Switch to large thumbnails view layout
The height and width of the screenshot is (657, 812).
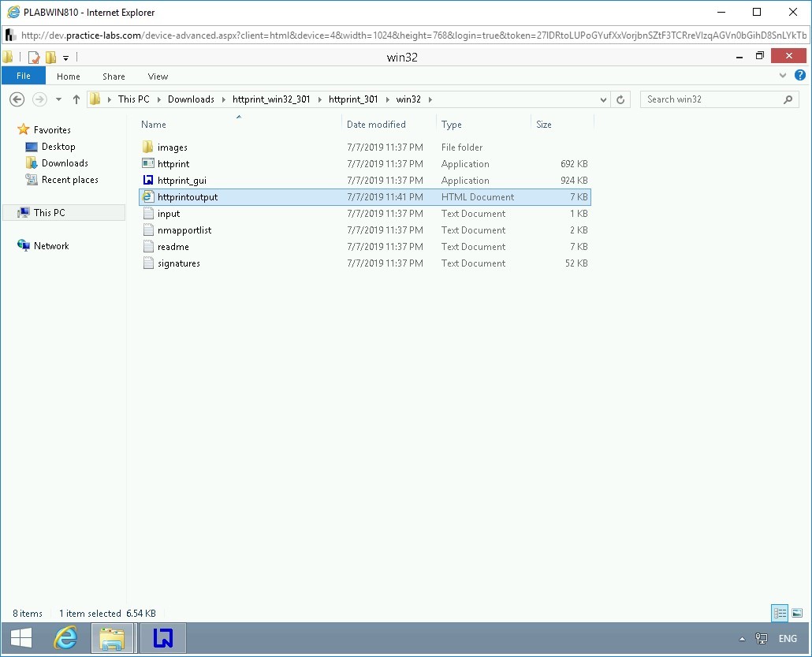click(797, 613)
